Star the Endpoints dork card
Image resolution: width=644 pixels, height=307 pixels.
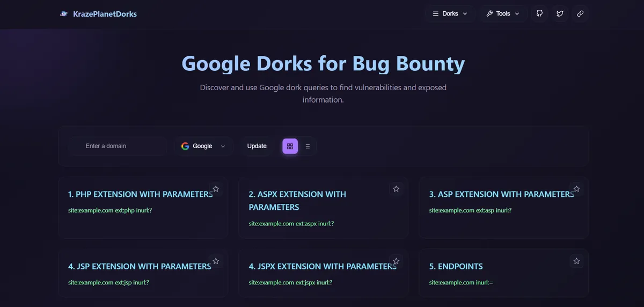576,261
